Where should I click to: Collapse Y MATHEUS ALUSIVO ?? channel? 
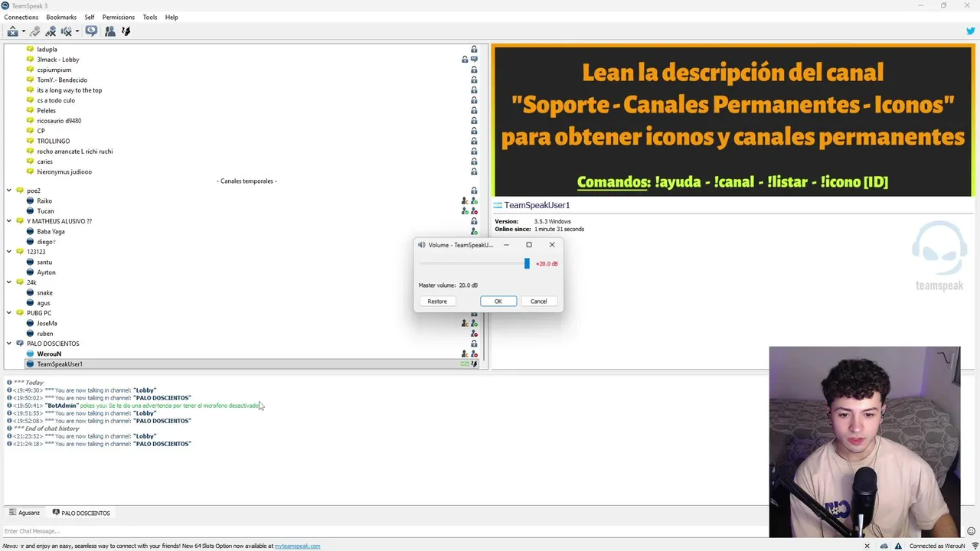(x=9, y=221)
